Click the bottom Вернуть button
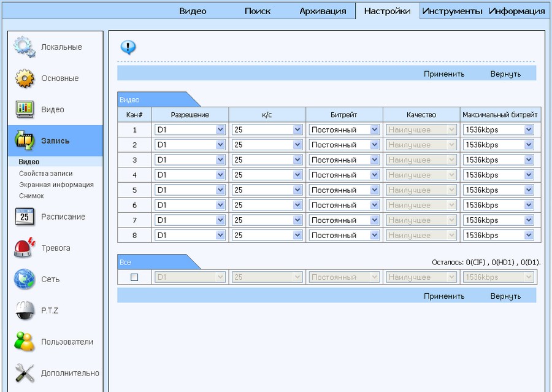The width and height of the screenshot is (552, 392). click(505, 296)
